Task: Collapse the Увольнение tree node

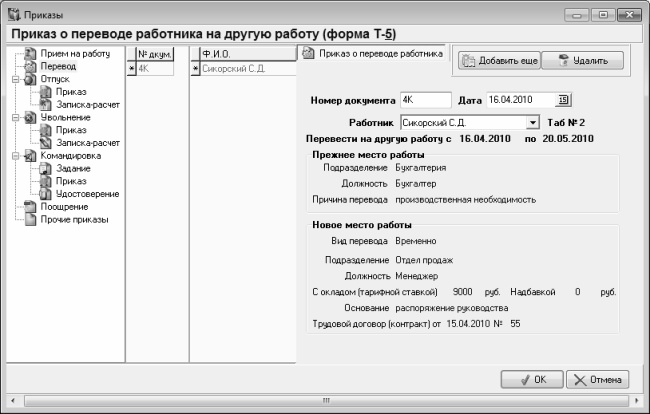Action: [x=15, y=118]
